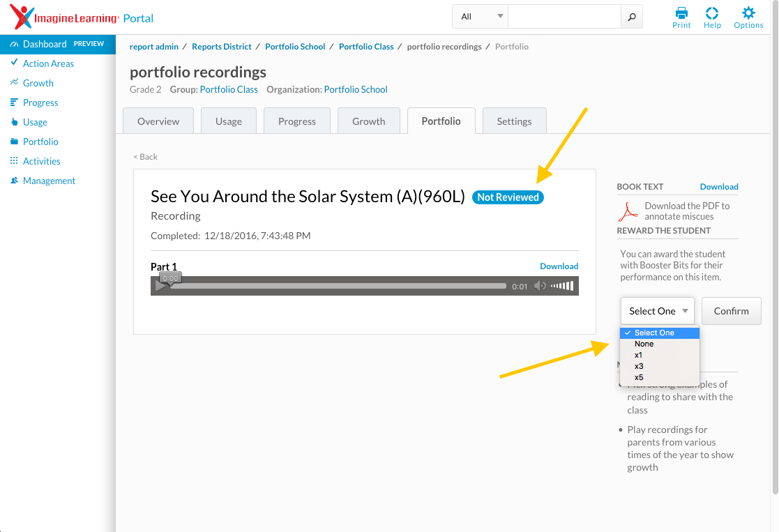Click the Print icon
The width and height of the screenshot is (779, 532).
click(x=681, y=13)
